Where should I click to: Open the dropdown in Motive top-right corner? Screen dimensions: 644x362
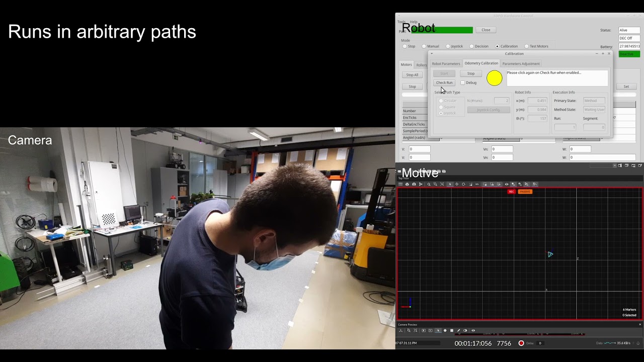point(615,165)
